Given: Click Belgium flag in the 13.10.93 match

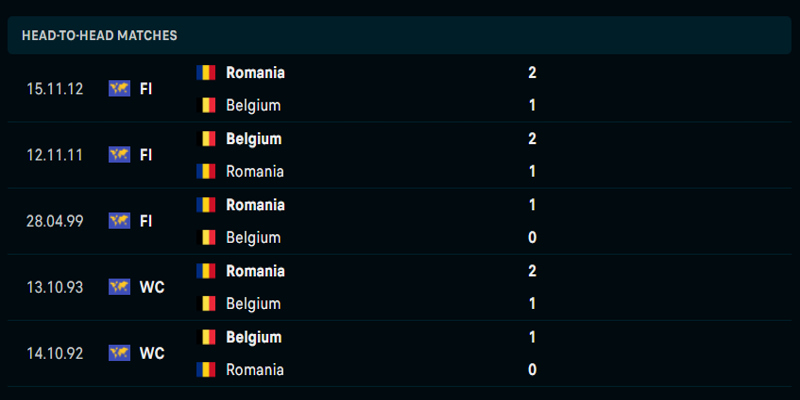Looking at the screenshot, I should (x=206, y=304).
